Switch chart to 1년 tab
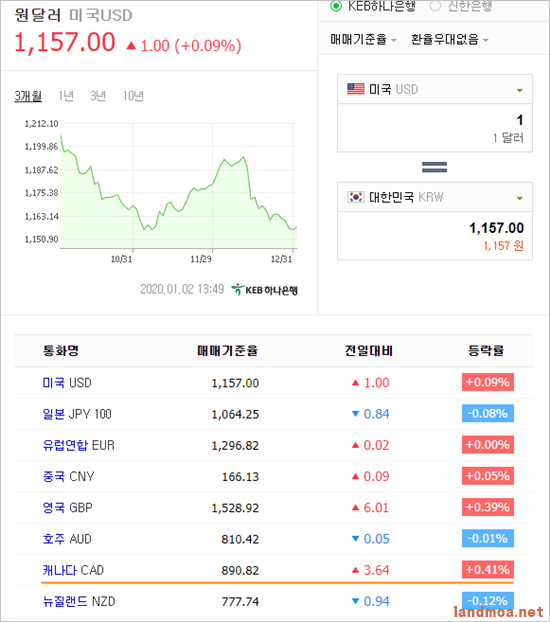The image size is (550, 622). [66, 96]
